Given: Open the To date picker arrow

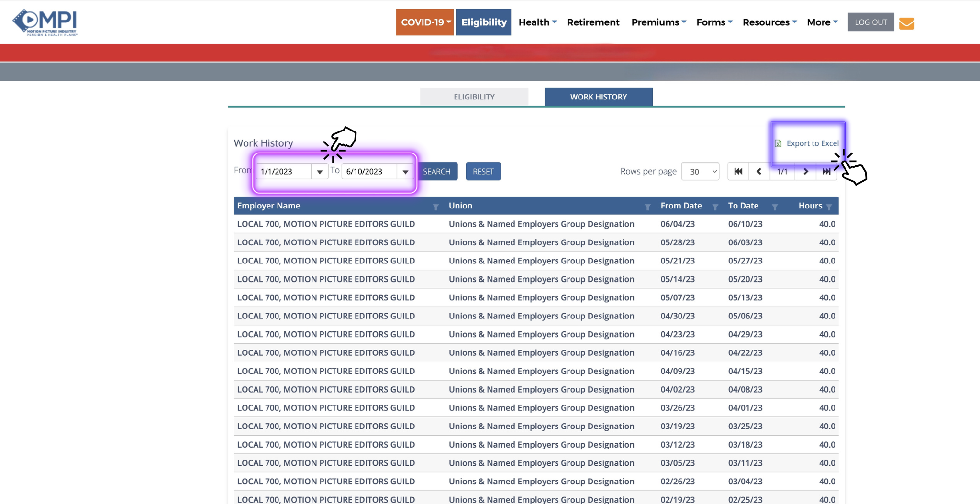Looking at the screenshot, I should coord(405,171).
